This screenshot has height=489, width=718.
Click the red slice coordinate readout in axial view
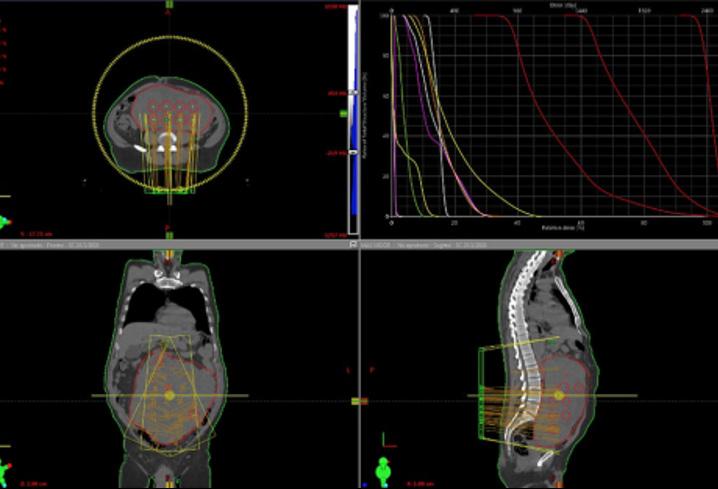[37, 234]
